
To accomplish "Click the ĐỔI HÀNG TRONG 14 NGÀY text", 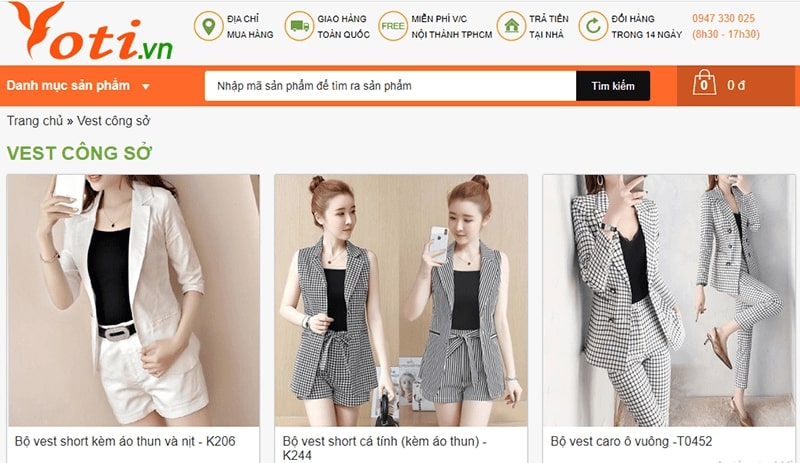I will pos(646,27).
